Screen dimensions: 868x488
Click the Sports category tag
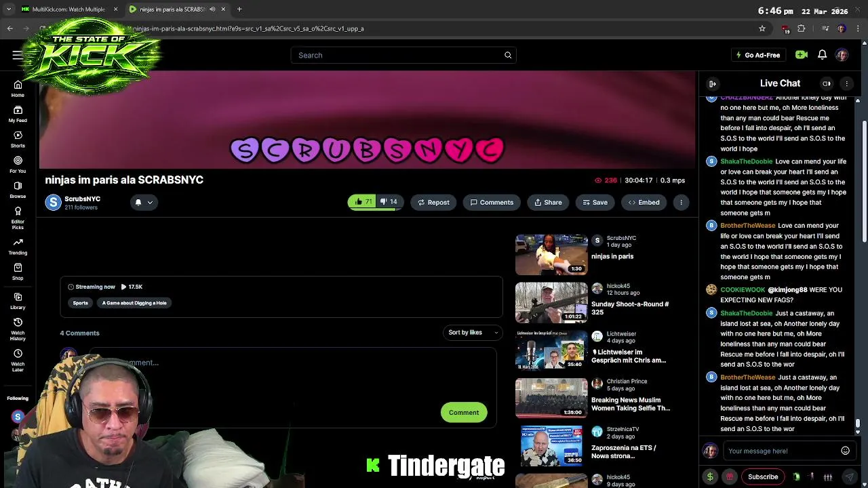(x=80, y=303)
